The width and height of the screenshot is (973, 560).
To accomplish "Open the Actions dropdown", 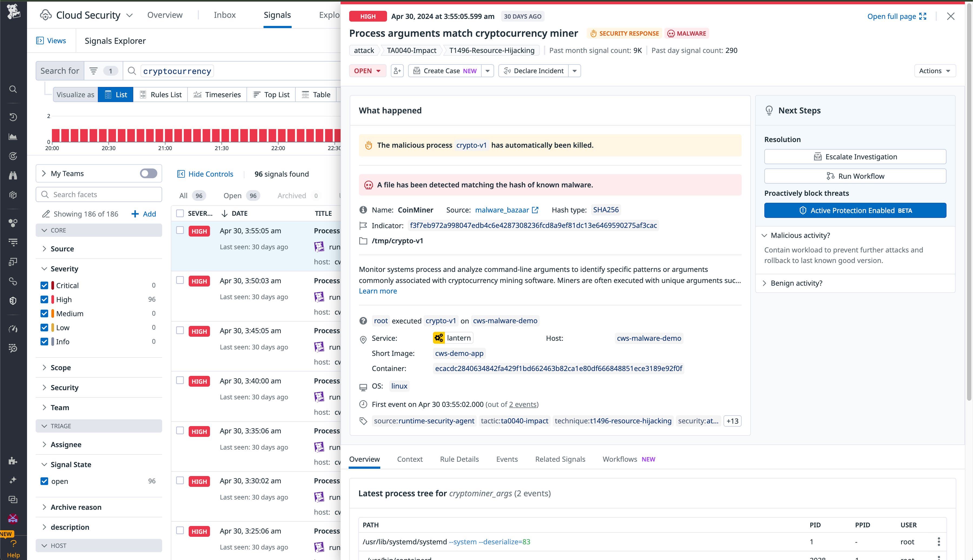I will click(935, 71).
